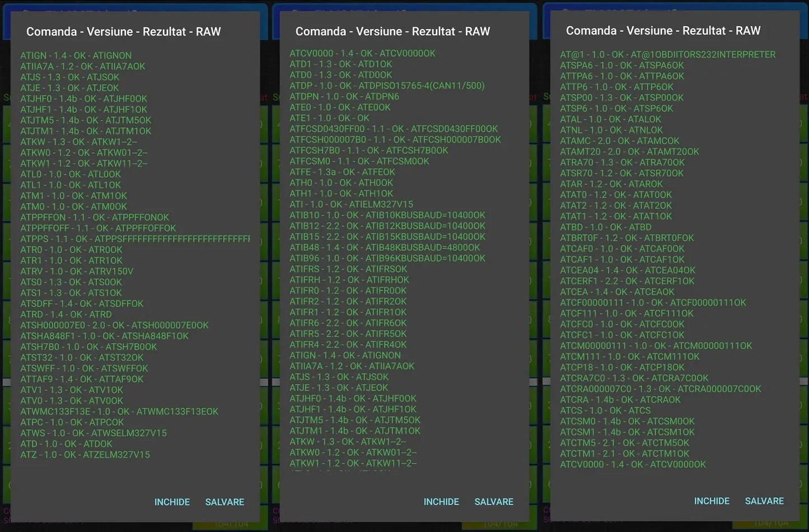Select the ATSPA6 - 1.0 - OK row

click(622, 66)
